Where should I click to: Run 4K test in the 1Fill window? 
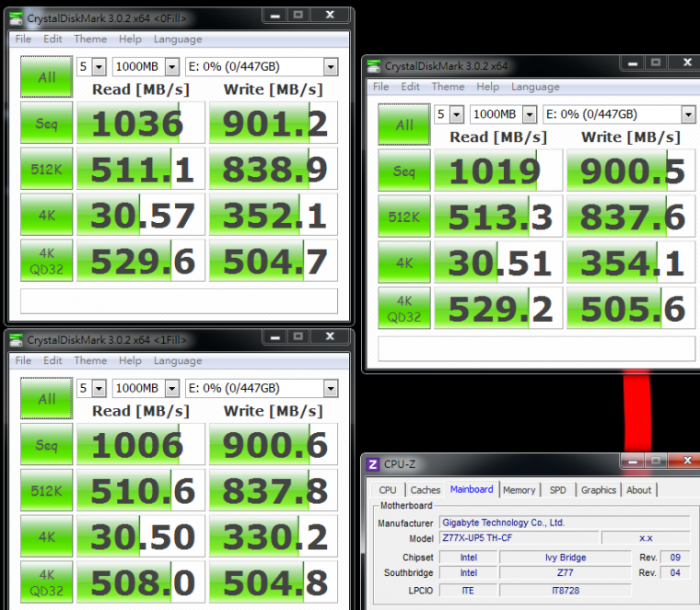click(46, 536)
